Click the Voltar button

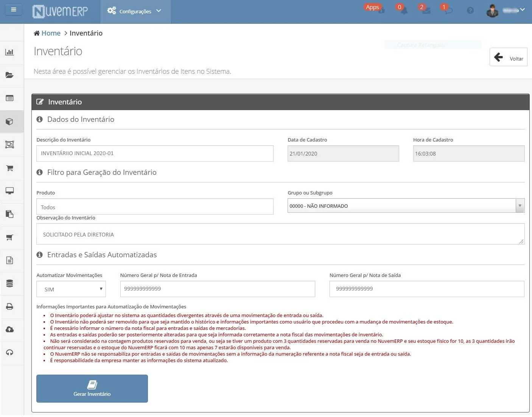click(x=508, y=57)
